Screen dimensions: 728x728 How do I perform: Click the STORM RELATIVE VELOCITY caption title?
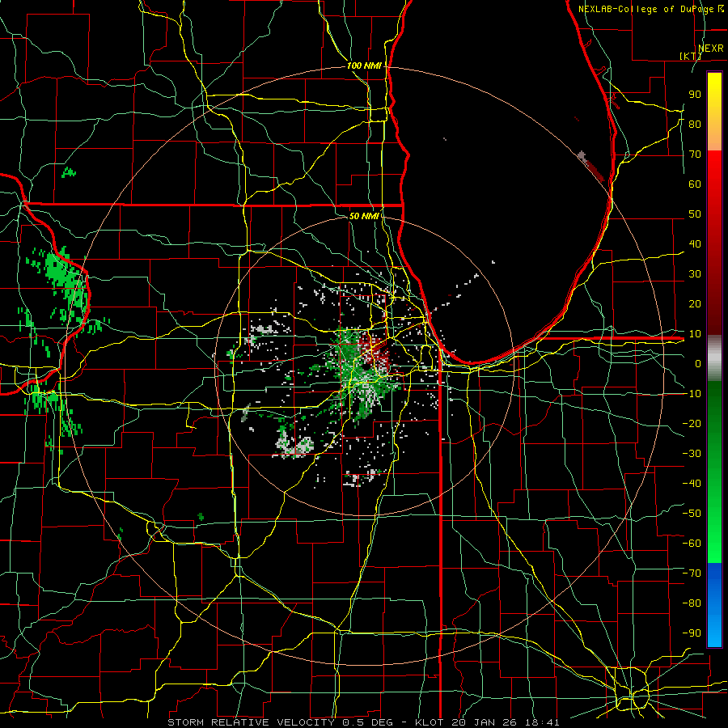(x=251, y=722)
